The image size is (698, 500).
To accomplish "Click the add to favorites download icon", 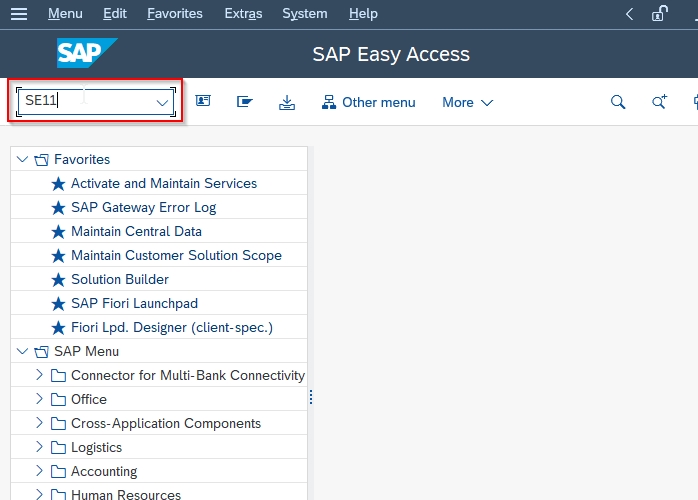I will click(287, 102).
